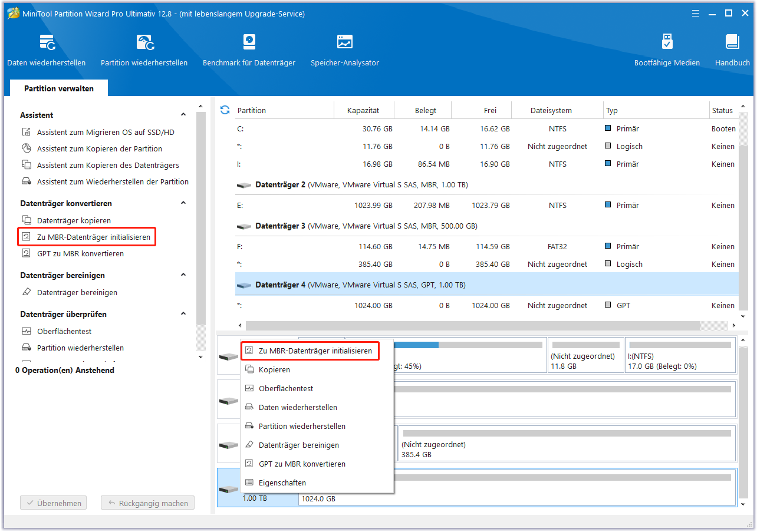Screen dimensions: 757x532
Task: Click disk map scroll down arrow
Action: (x=743, y=504)
